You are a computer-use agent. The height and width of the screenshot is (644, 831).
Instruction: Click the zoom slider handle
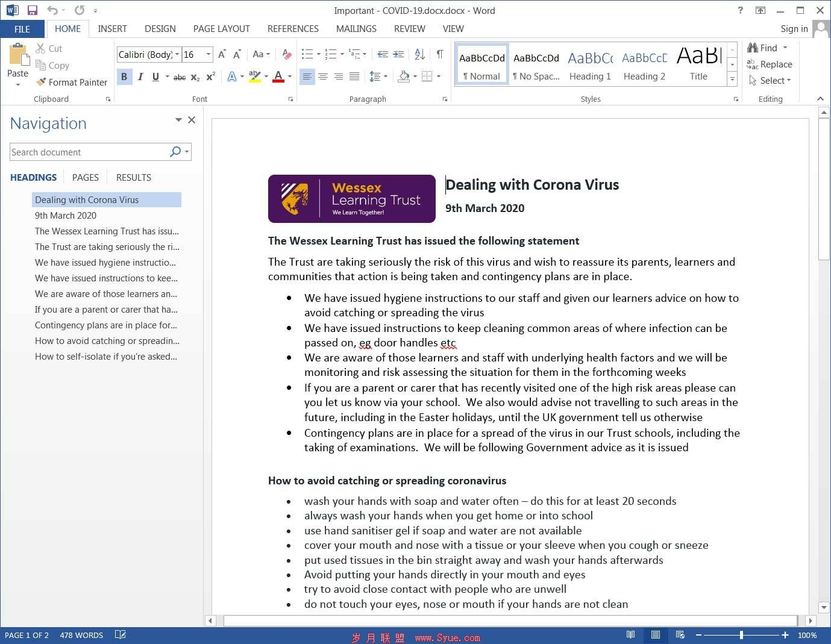pos(741,635)
